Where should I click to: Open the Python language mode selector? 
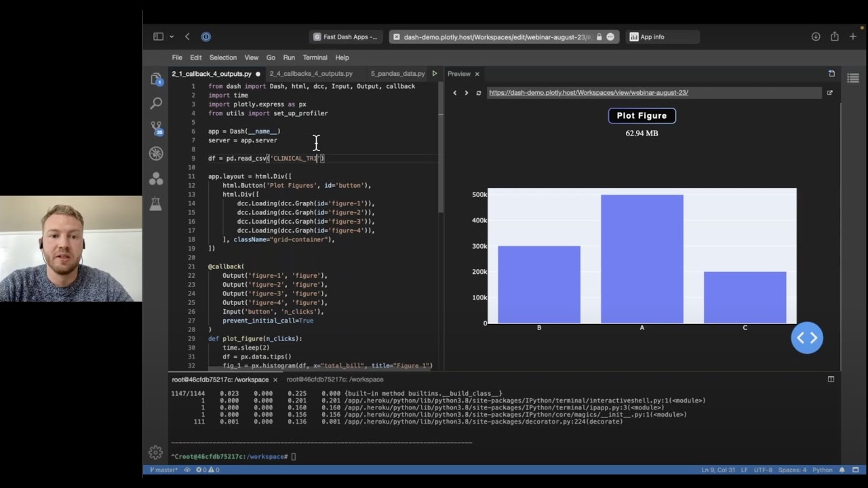[823, 470]
